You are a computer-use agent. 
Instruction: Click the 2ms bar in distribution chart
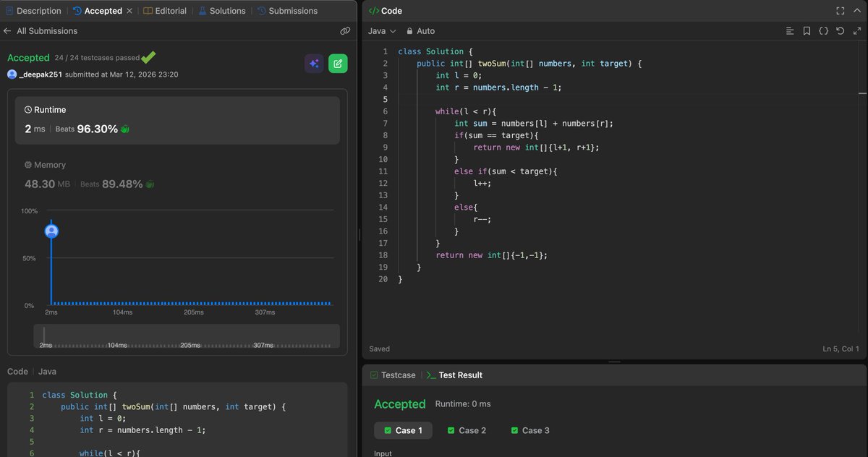point(51,263)
